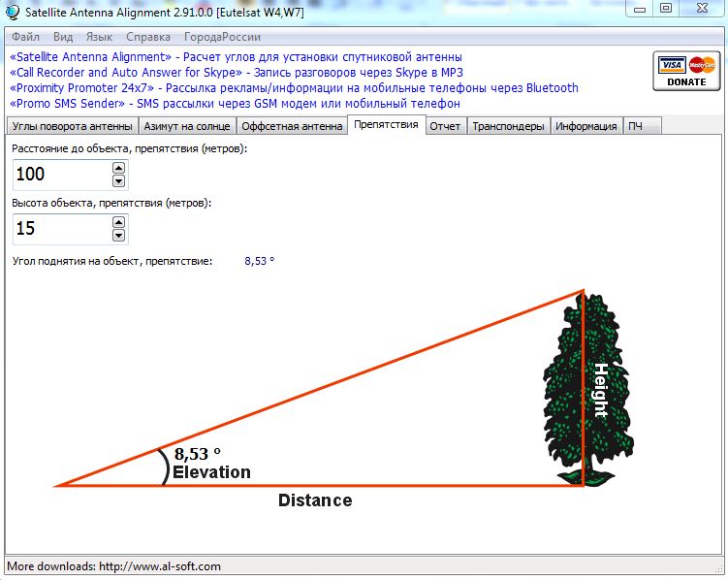Screen dimensions: 728x580
Task: Switch to Углы поворота антенны tab
Action: [x=71, y=126]
